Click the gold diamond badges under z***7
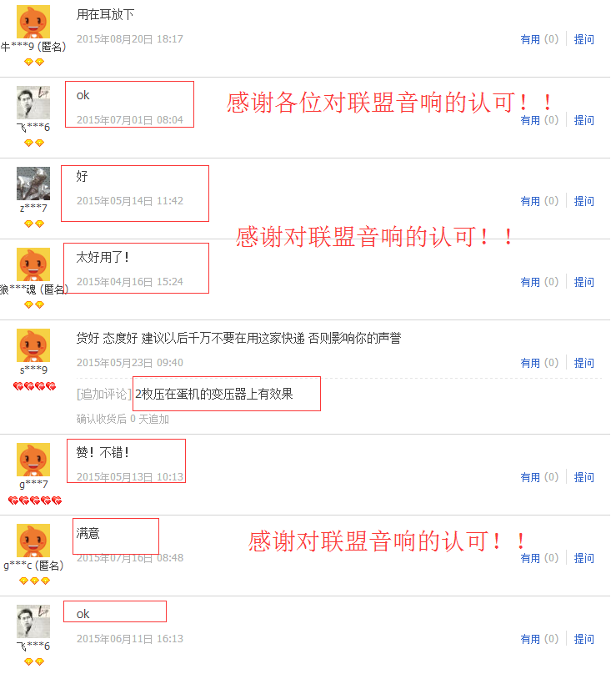The width and height of the screenshot is (616, 674). click(x=34, y=224)
